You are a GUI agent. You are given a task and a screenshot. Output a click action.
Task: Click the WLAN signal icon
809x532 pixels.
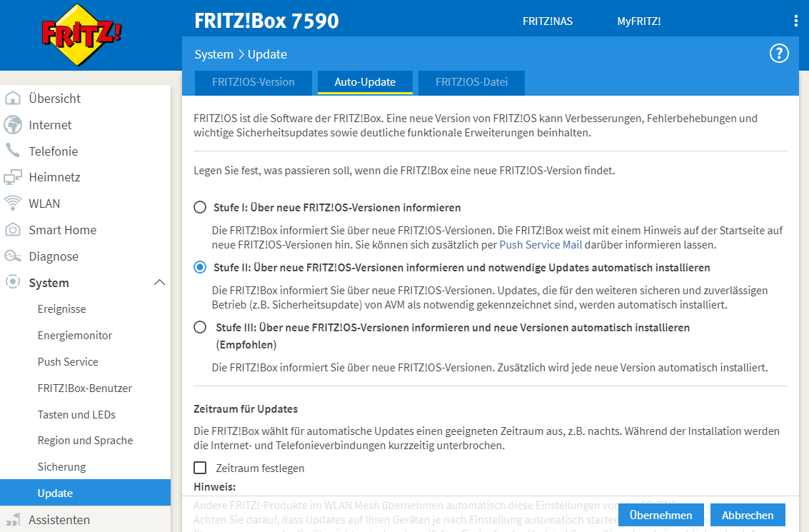click(x=13, y=204)
